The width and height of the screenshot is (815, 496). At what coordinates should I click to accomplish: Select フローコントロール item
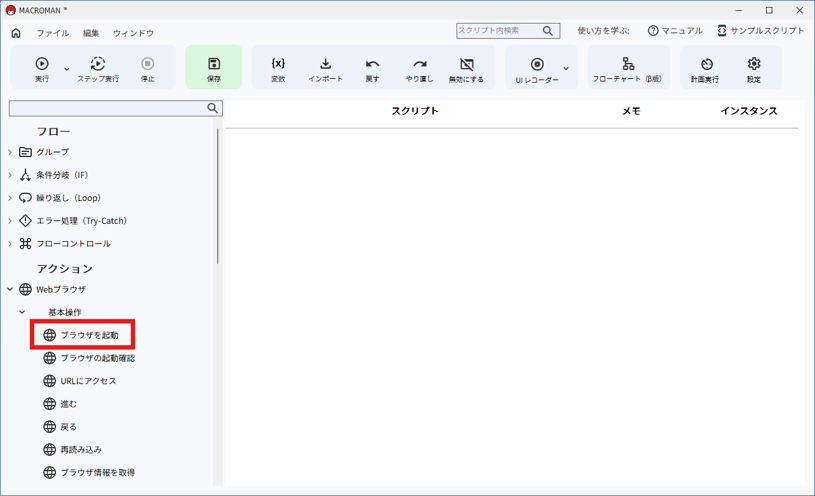tap(65, 244)
